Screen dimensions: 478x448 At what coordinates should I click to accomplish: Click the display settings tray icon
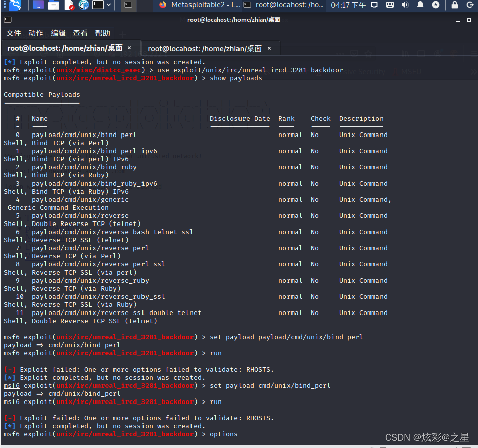pos(374,5)
